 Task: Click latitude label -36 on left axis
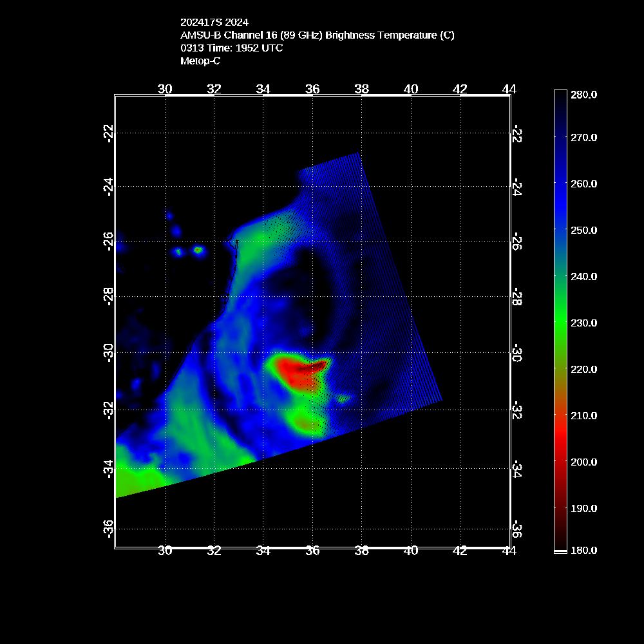tap(108, 529)
